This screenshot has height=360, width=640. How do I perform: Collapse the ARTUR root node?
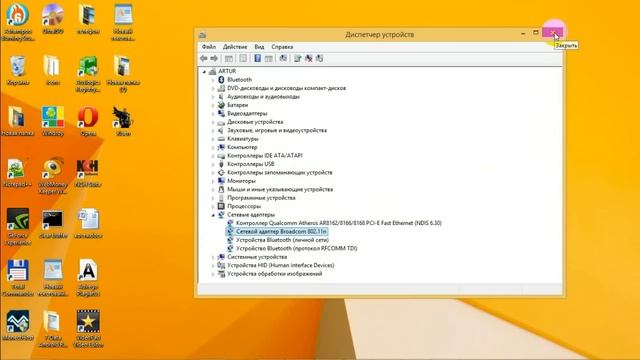tap(204, 71)
